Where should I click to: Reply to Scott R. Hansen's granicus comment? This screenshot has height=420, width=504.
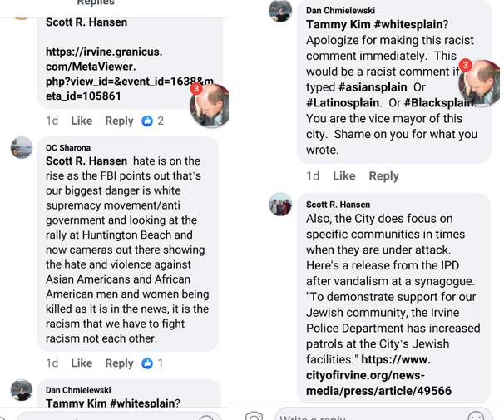point(119,121)
